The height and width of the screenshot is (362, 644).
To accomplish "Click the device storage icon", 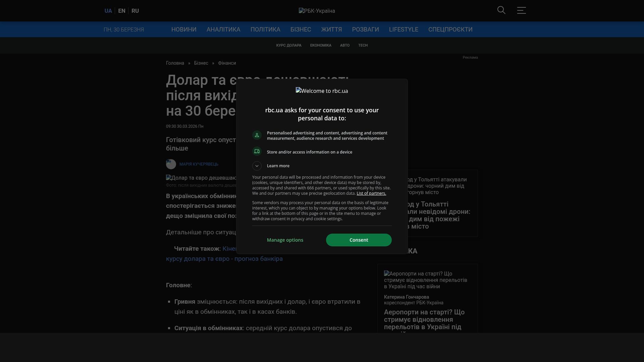I will pos(257,152).
